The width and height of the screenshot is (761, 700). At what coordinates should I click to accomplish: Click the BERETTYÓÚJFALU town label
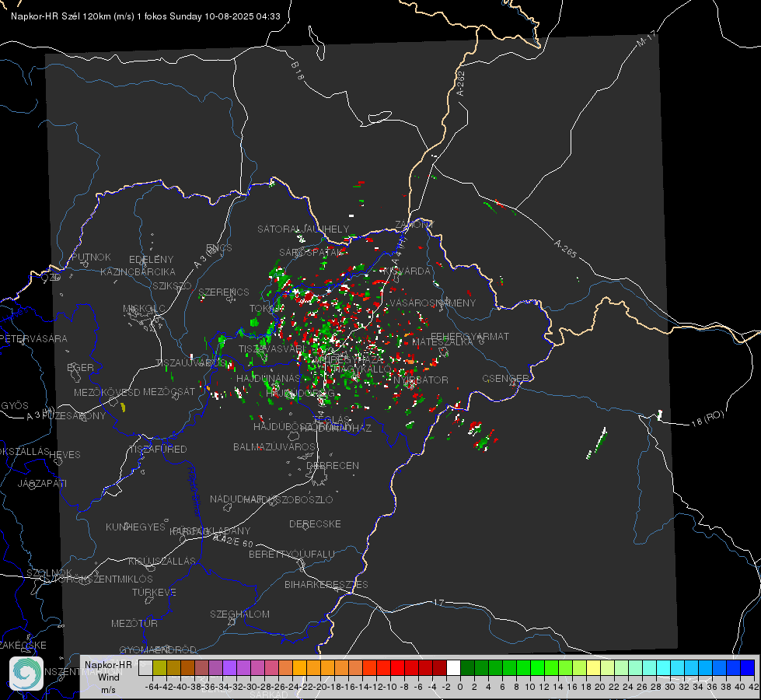[x=291, y=554]
